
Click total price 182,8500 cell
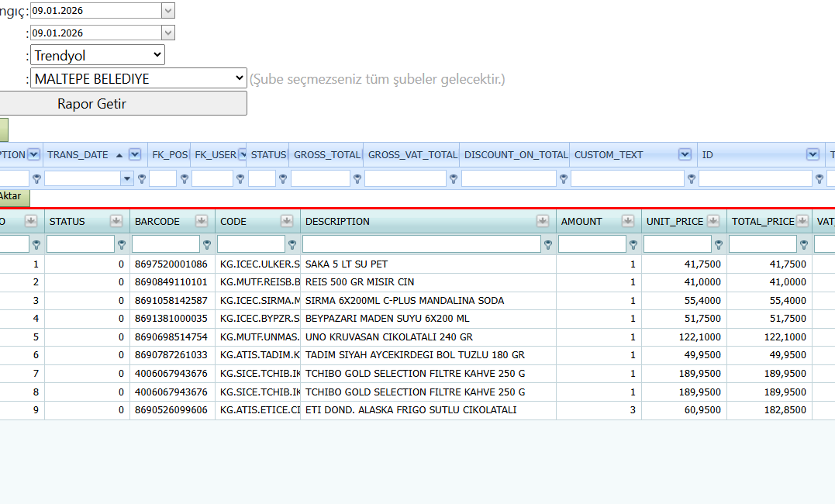click(x=770, y=410)
